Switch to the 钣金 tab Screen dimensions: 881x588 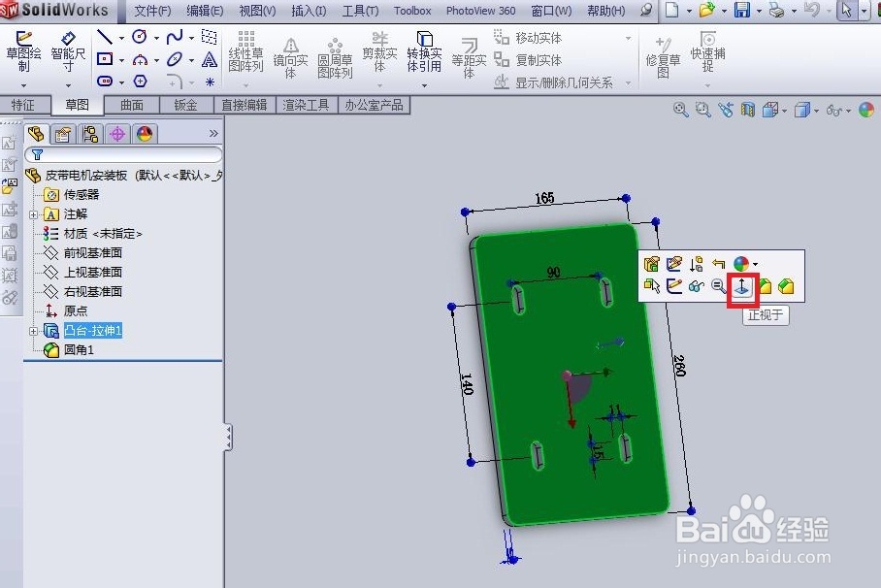coord(186,105)
